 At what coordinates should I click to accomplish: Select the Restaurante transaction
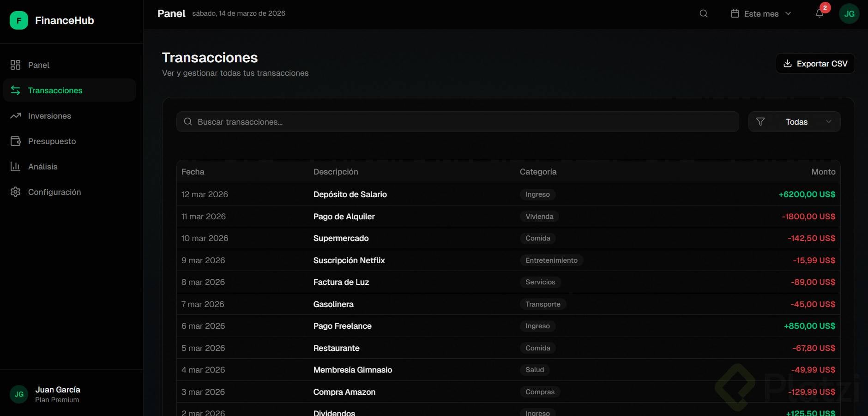(508, 348)
